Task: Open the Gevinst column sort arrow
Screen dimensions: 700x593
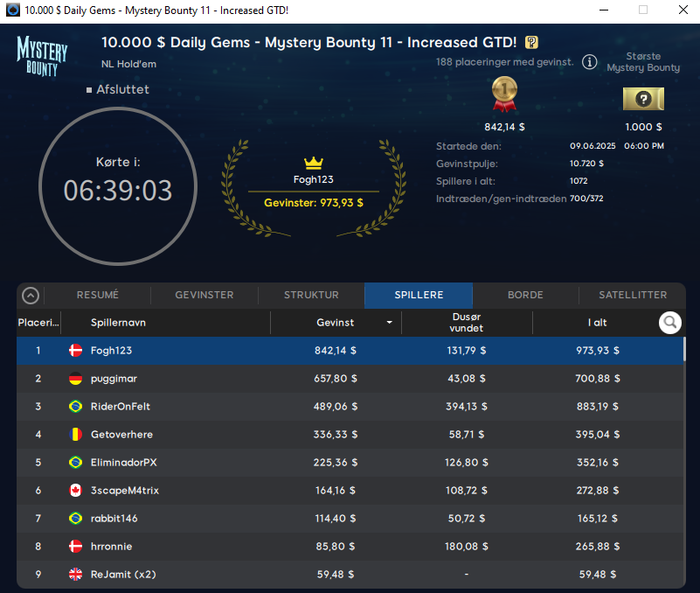Action: [x=389, y=322]
